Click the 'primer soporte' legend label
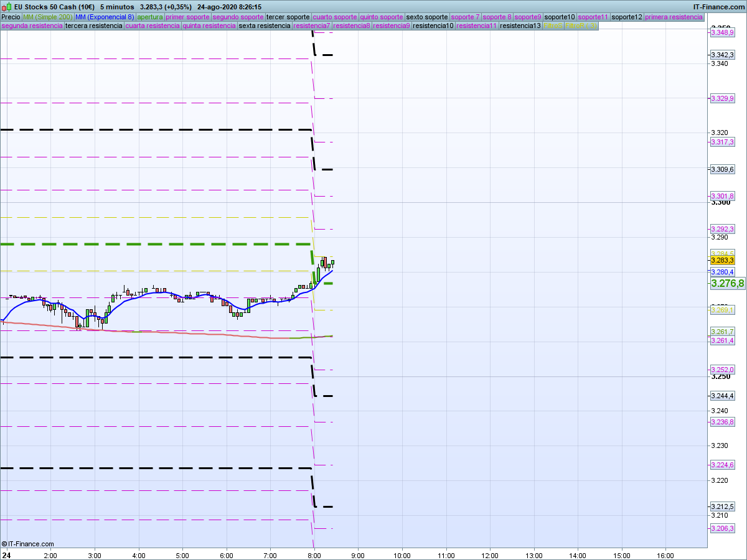Image resolution: width=747 pixels, height=560 pixels. click(187, 17)
